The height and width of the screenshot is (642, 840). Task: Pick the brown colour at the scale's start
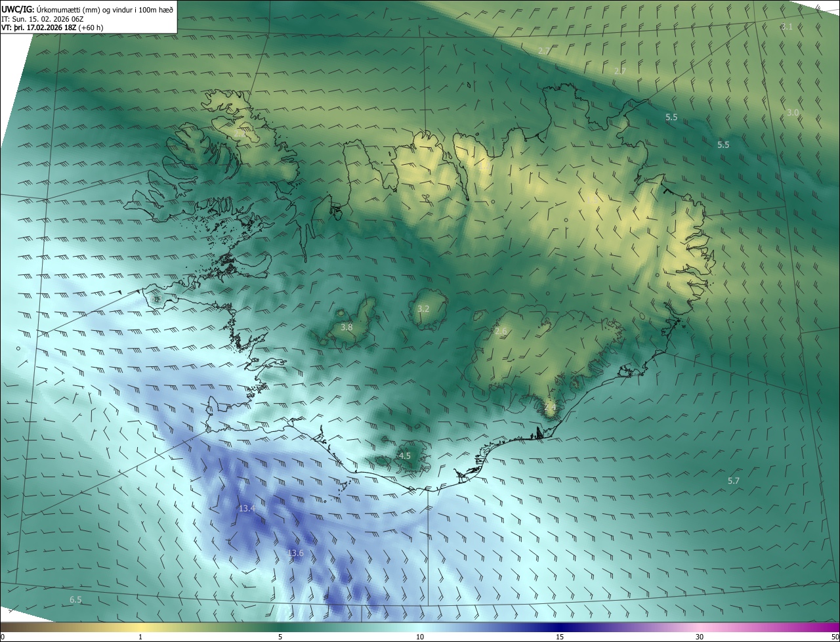pyautogui.click(x=5, y=628)
